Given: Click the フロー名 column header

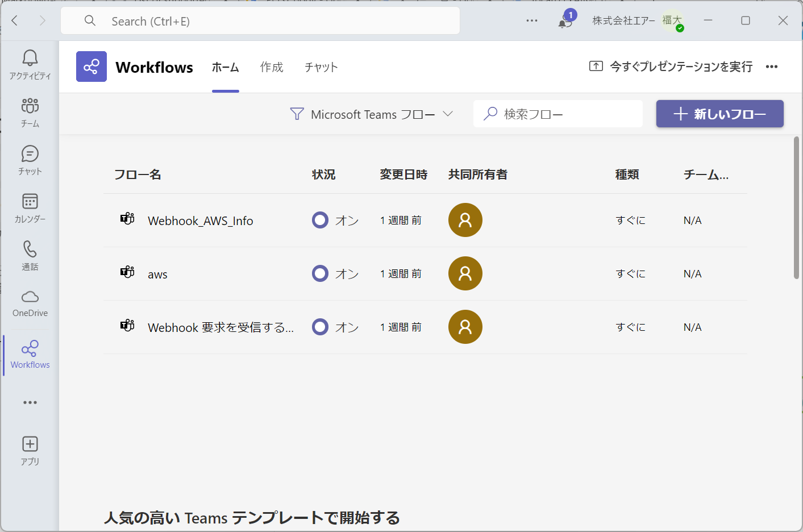Looking at the screenshot, I should (x=138, y=174).
